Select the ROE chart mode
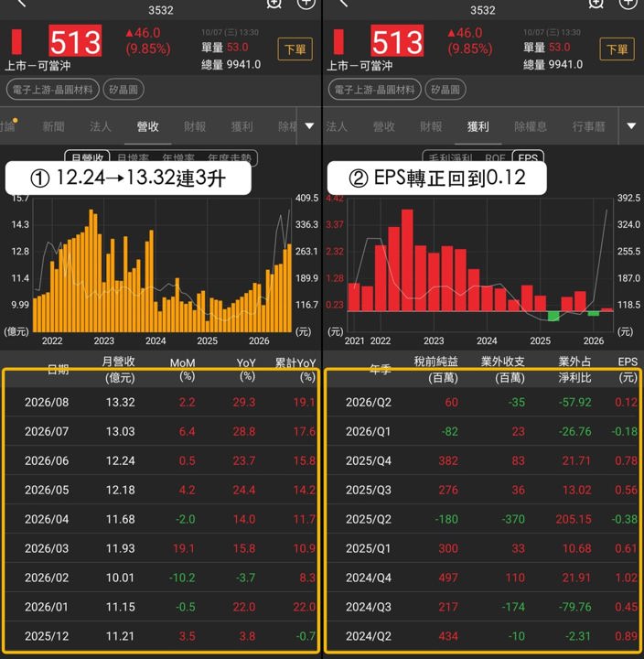 click(495, 158)
